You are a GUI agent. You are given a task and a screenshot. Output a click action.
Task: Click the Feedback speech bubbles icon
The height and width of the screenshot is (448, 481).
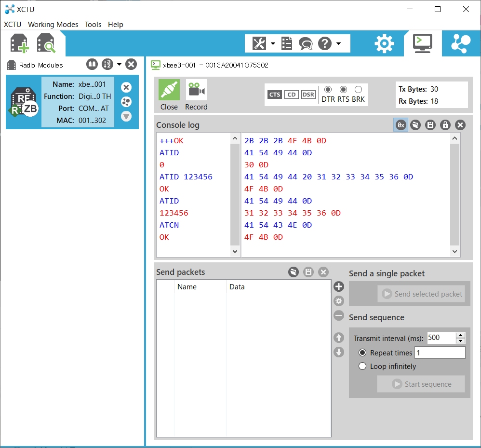tap(306, 43)
